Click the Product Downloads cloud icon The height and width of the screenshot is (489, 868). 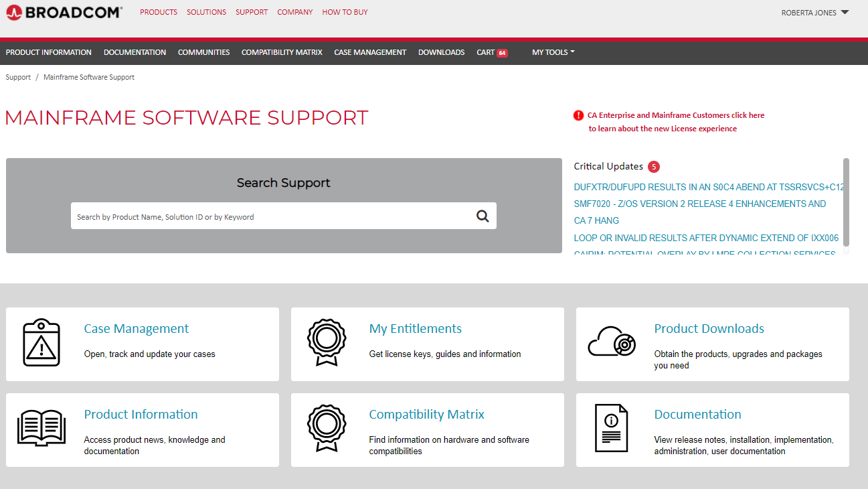tap(611, 343)
